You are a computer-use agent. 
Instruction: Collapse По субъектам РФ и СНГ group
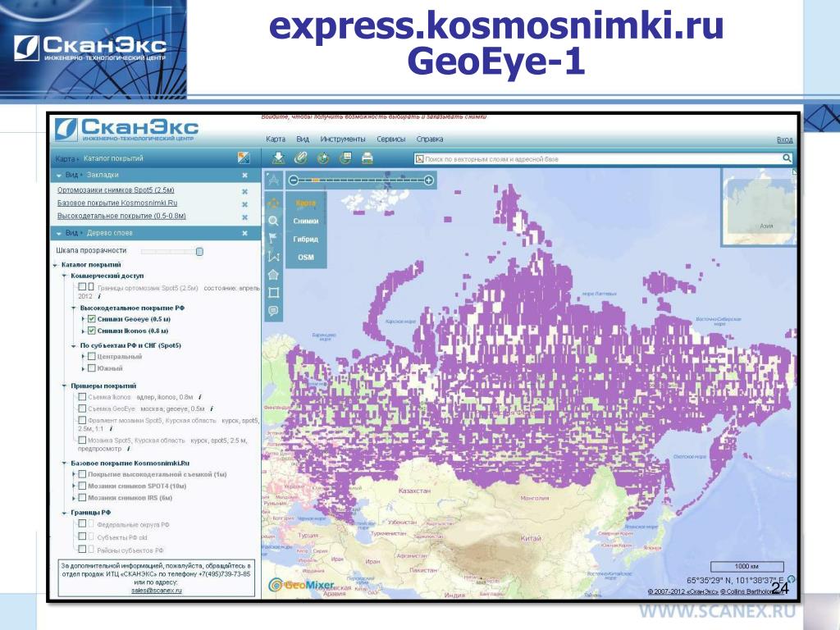tap(74, 346)
